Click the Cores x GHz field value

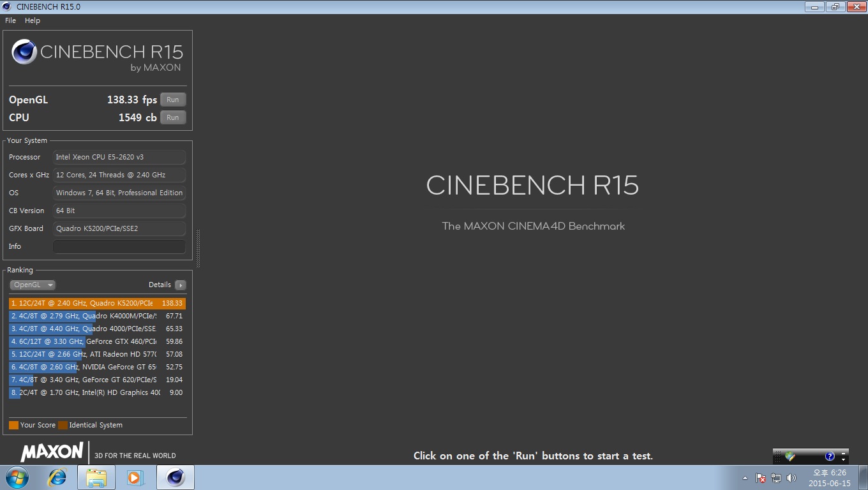pyautogui.click(x=119, y=175)
